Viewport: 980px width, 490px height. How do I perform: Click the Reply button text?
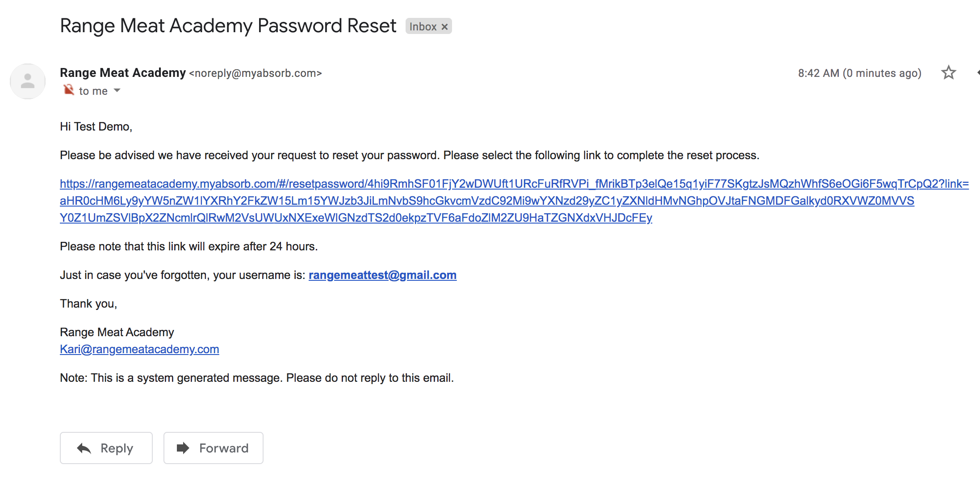(117, 448)
